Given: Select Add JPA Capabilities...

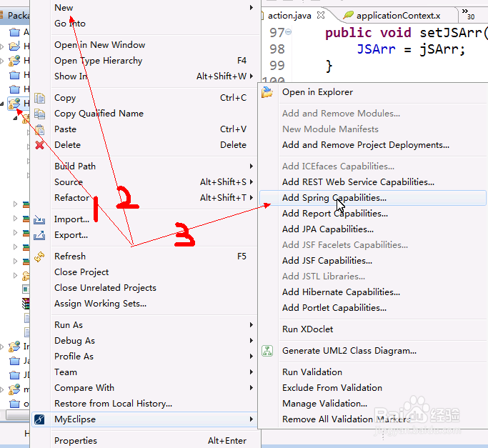Looking at the screenshot, I should (x=373, y=229).
